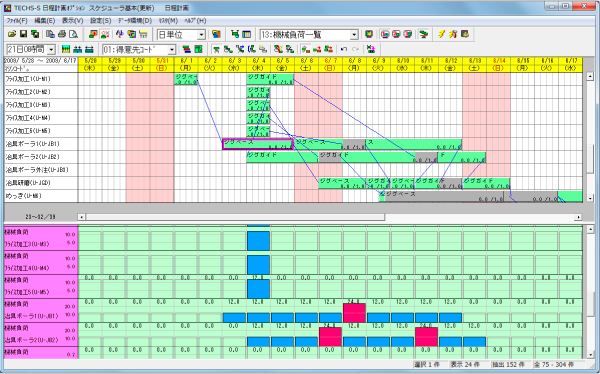Click the yellow-green load graph icon in second toolbar row
The height and width of the screenshot is (374, 600).
click(66, 49)
